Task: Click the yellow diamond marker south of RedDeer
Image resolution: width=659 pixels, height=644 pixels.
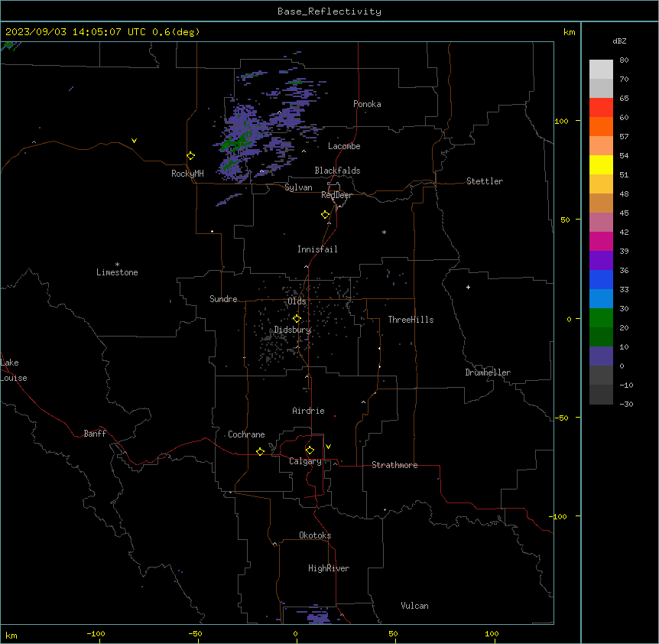Action: coord(325,214)
